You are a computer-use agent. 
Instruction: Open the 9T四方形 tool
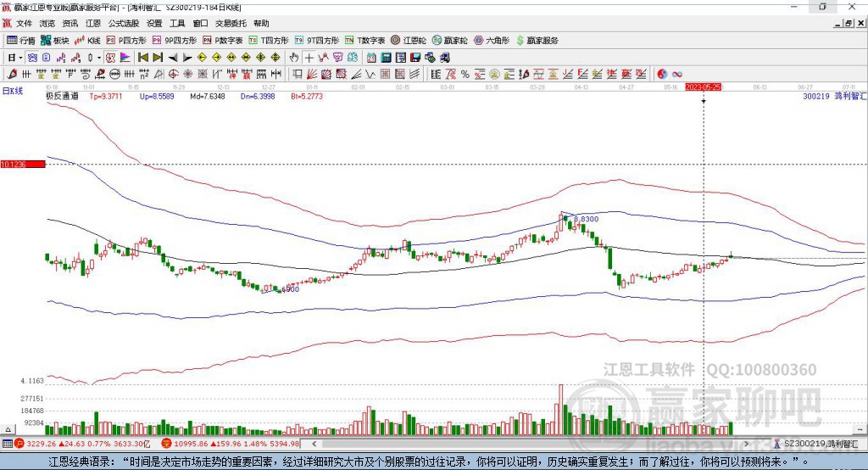[x=317, y=41]
